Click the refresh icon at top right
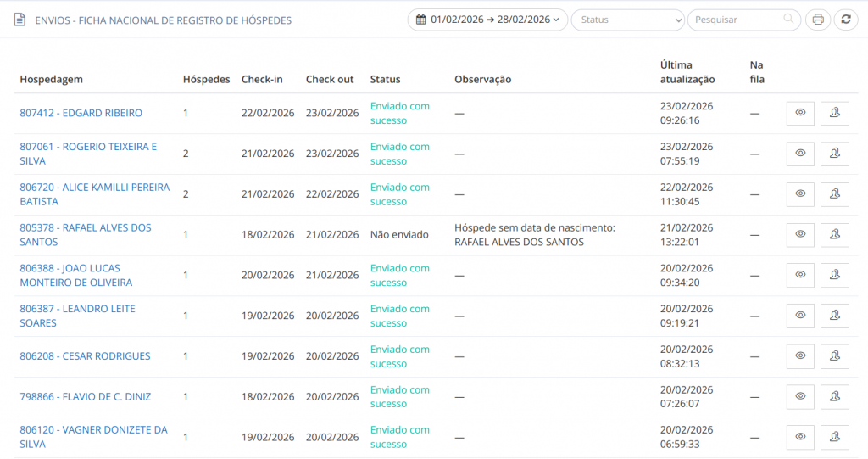The height and width of the screenshot is (459, 868). click(845, 20)
